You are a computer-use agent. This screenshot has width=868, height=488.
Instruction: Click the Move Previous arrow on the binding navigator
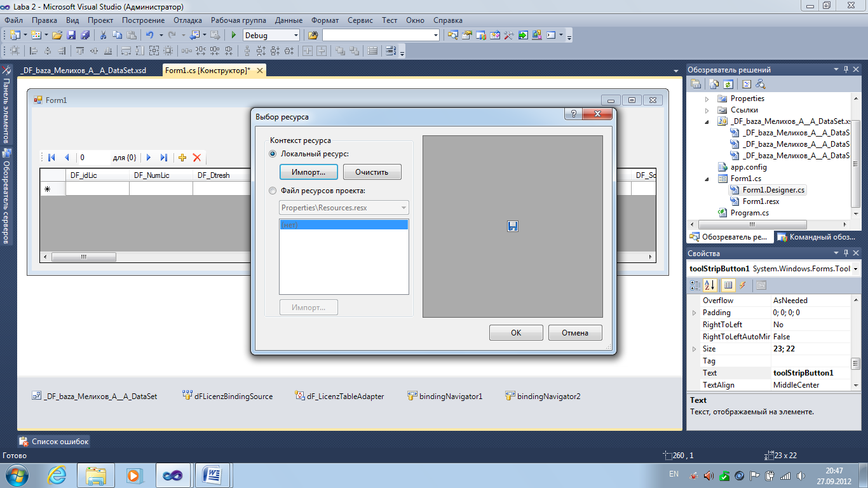point(66,158)
